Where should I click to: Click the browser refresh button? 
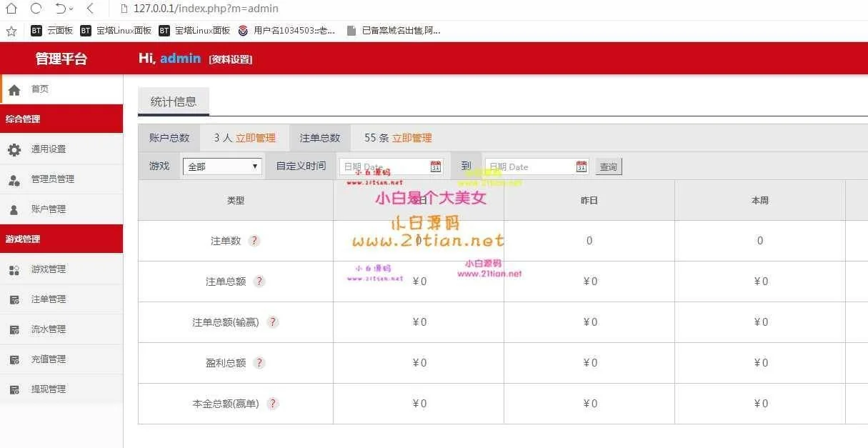(x=36, y=9)
